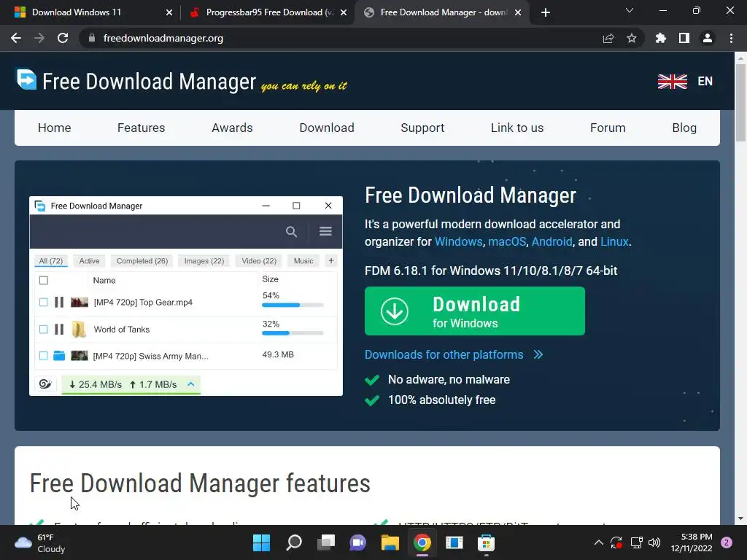Click the network display tray icon

point(636,542)
